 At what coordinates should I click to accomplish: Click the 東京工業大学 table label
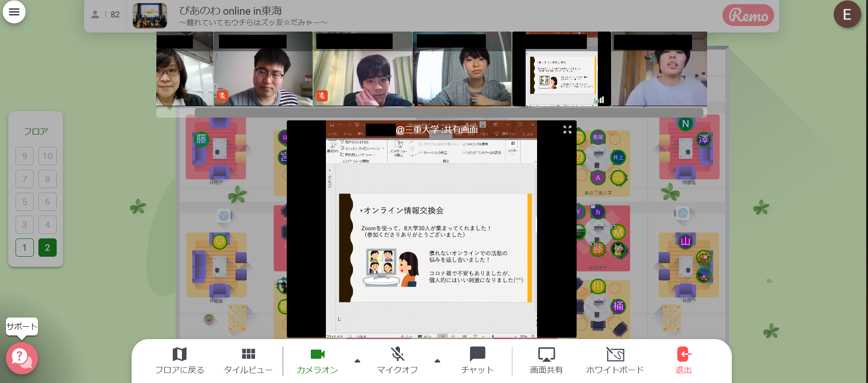(x=598, y=193)
